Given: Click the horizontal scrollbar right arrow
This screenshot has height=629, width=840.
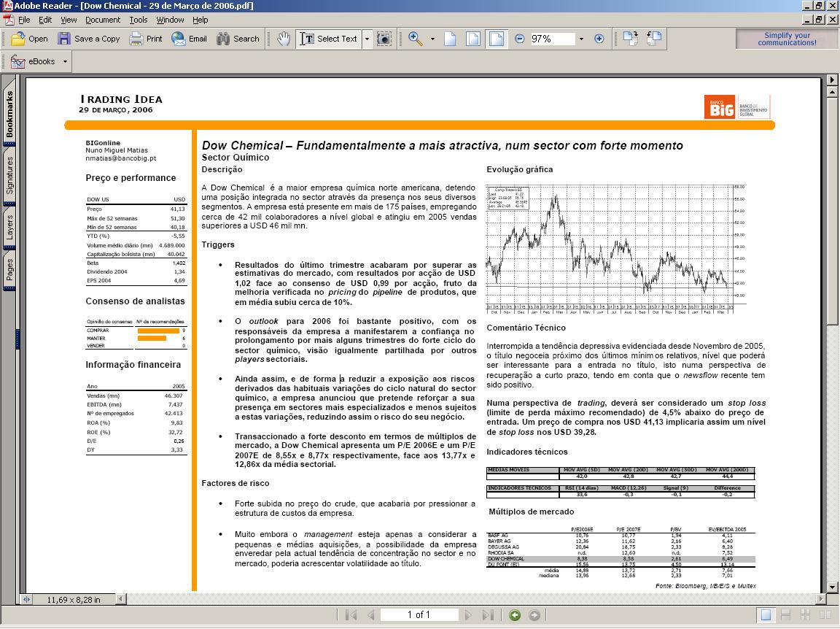Looking at the screenshot, I should 821,599.
